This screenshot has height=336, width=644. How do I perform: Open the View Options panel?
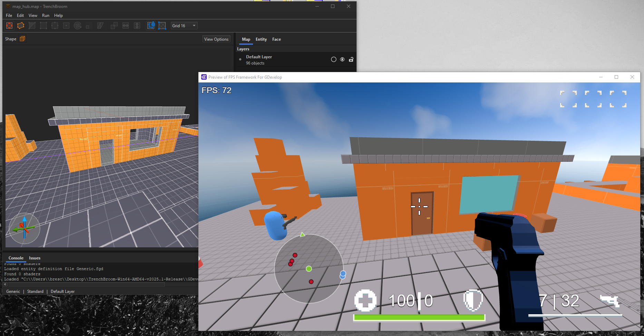[x=216, y=39]
